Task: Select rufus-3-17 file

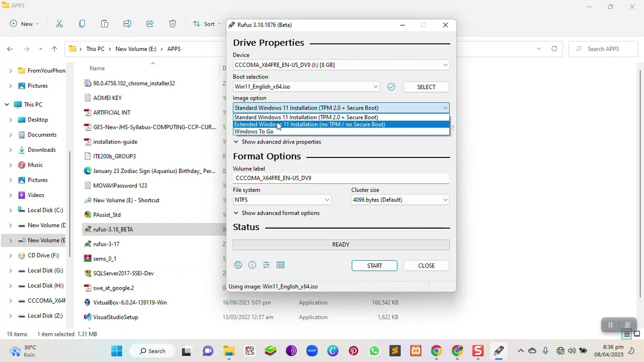Action: coord(106,244)
